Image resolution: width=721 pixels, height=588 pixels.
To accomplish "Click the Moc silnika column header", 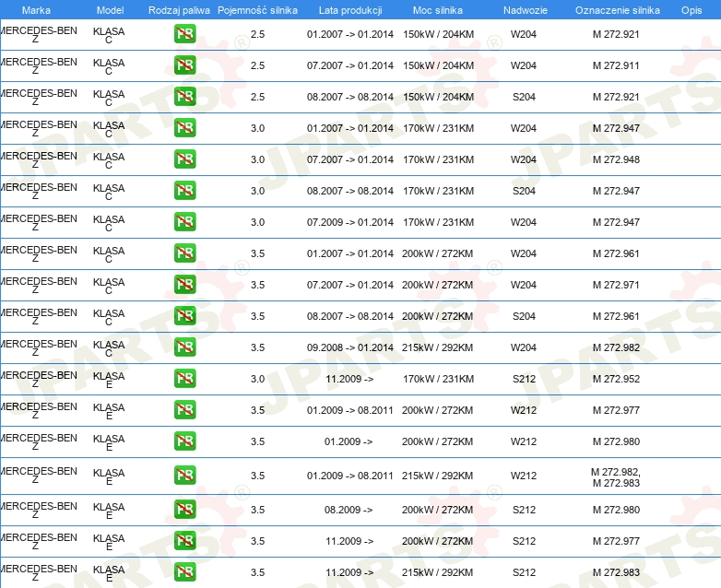I will tap(438, 10).
